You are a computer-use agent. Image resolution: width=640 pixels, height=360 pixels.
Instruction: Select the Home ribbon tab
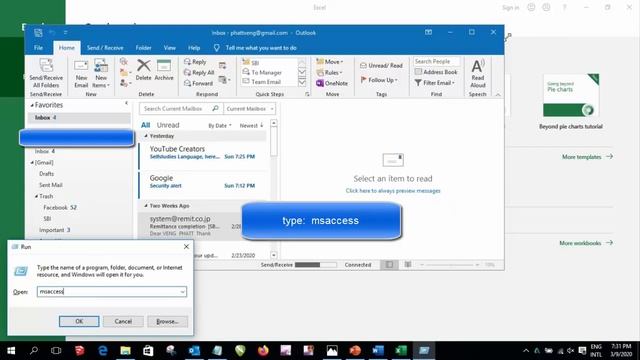[x=67, y=48]
